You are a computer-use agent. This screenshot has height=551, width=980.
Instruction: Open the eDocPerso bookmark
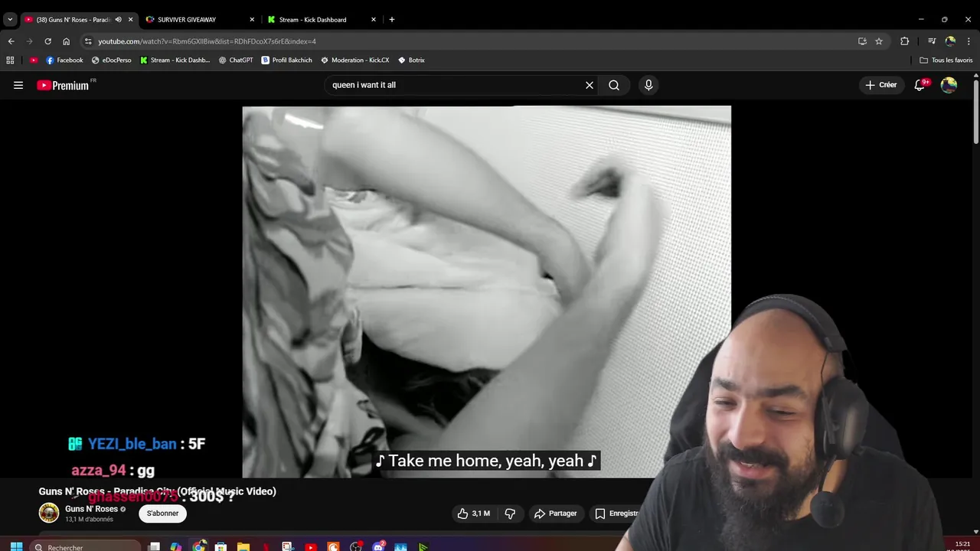click(111, 60)
